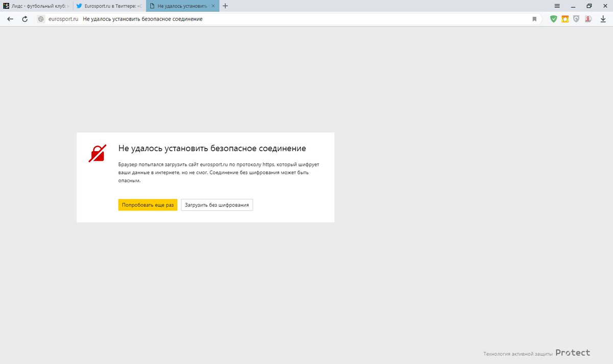Image resolution: width=613 pixels, height=364 pixels.
Task: Click the globe site info icon
Action: (x=41, y=19)
